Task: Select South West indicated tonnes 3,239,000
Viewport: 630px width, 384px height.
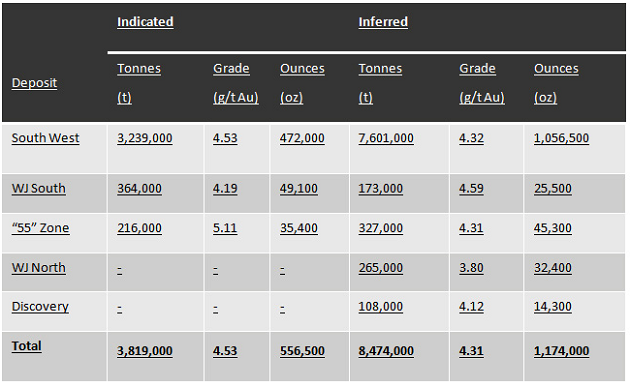Action: pos(145,138)
